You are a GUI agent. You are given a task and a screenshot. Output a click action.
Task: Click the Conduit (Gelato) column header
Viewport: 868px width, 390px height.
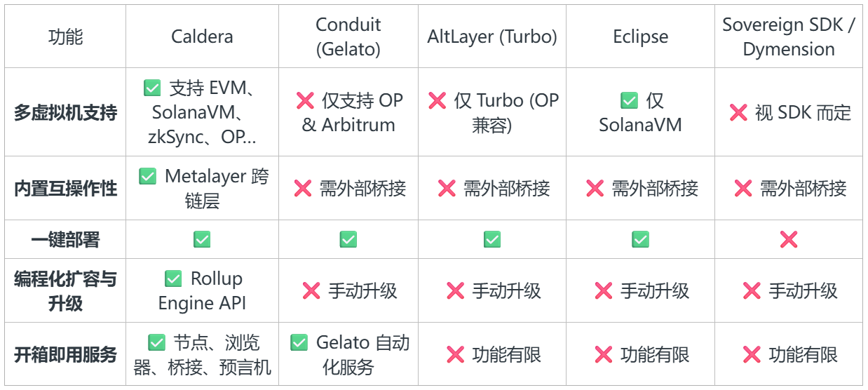click(x=348, y=37)
